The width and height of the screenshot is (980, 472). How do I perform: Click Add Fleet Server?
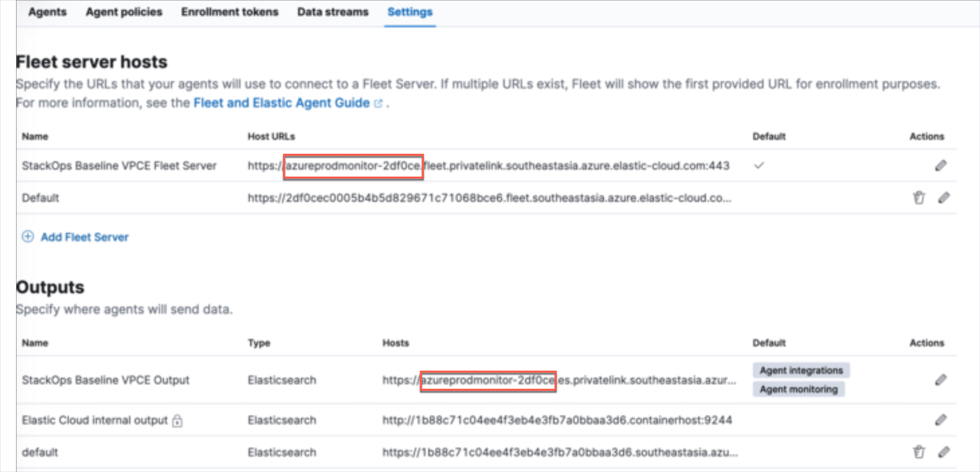pyautogui.click(x=85, y=237)
